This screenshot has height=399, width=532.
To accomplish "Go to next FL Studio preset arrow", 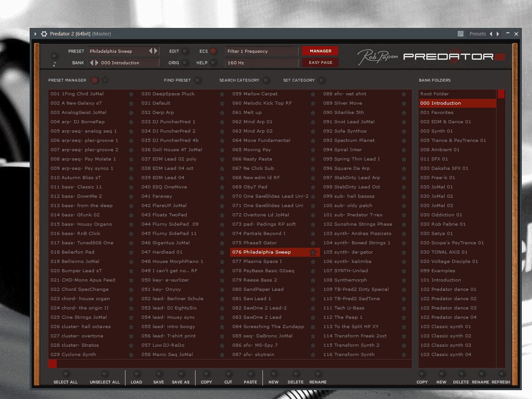I will pos(498,34).
